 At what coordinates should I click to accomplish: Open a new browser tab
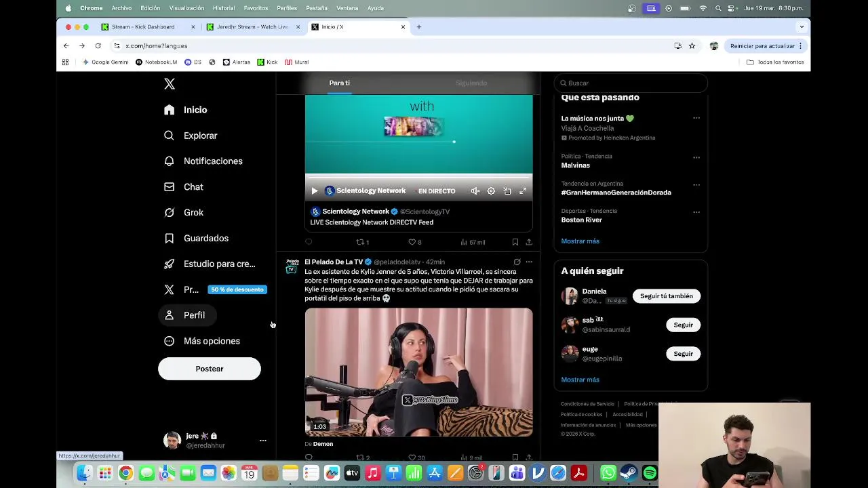[x=419, y=27]
